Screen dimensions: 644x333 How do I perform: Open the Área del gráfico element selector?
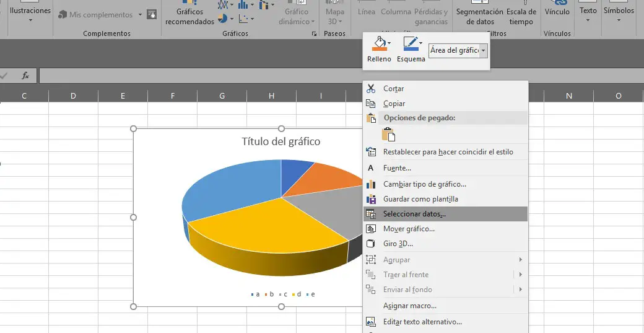tap(458, 50)
